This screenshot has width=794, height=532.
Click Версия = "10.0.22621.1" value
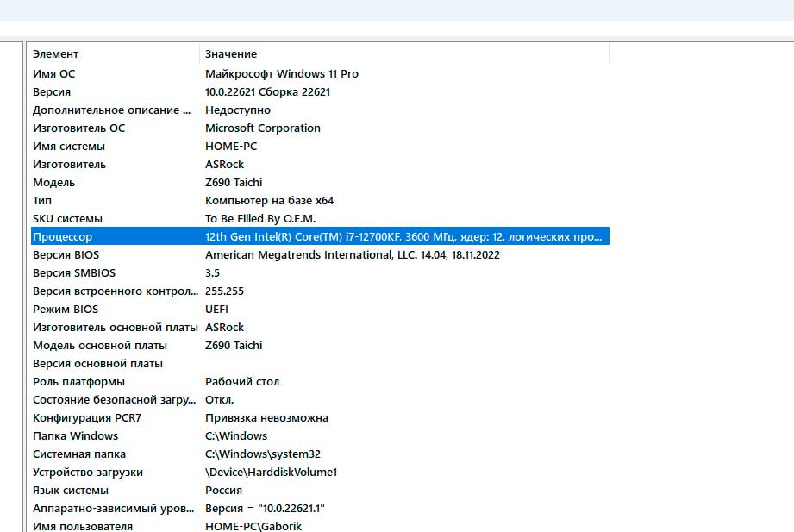pyautogui.click(x=265, y=509)
